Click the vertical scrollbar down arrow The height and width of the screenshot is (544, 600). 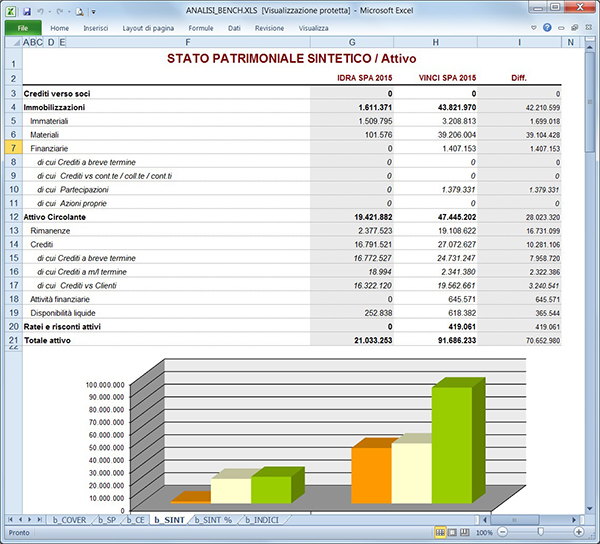pos(590,508)
